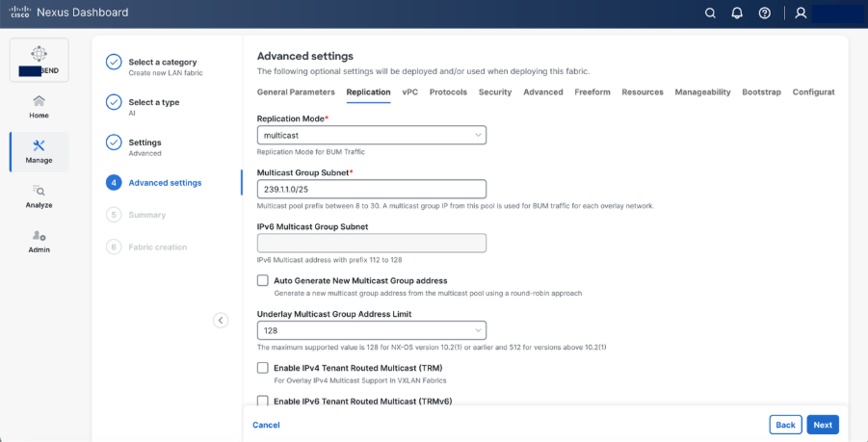868x442 pixels.
Task: Switch to the Security tab
Action: coord(495,92)
